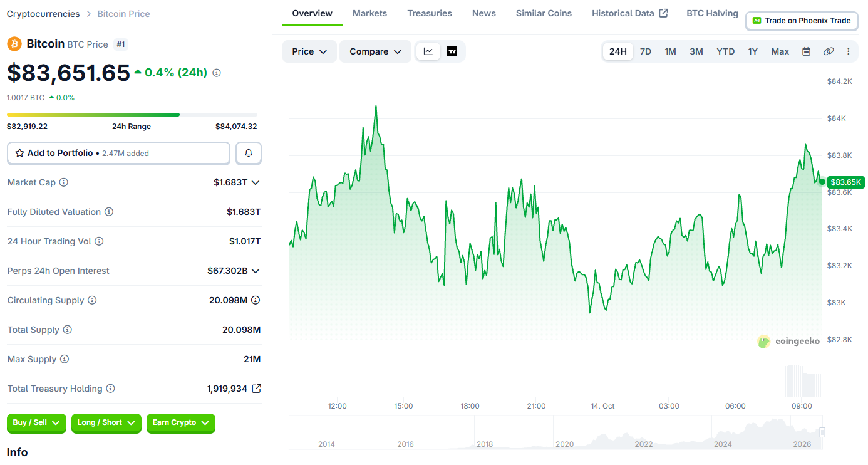Open the Compare dropdown
868x465 pixels.
(x=375, y=51)
